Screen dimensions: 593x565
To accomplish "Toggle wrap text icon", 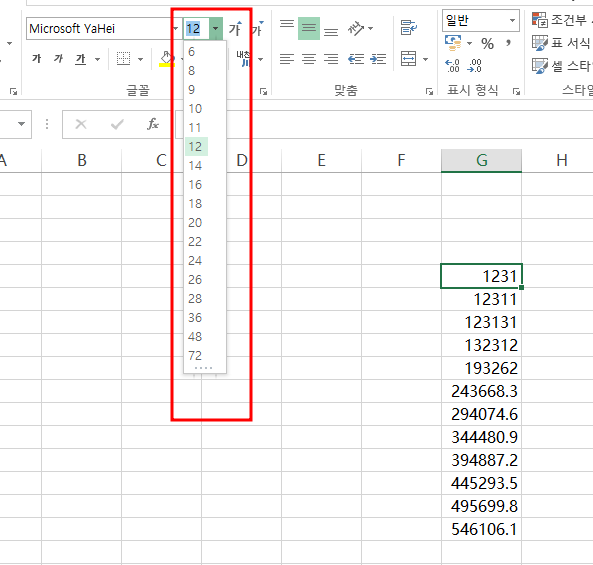I will tap(408, 28).
